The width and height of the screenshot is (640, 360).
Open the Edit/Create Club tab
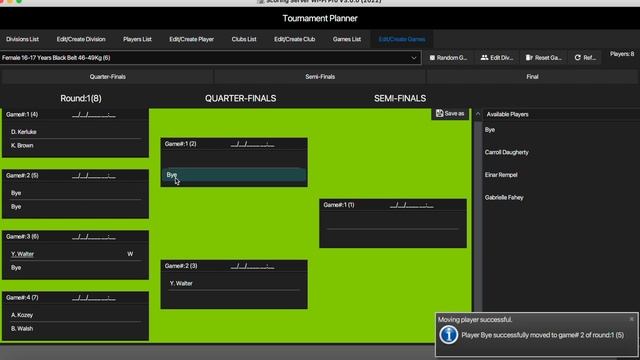coord(294,39)
